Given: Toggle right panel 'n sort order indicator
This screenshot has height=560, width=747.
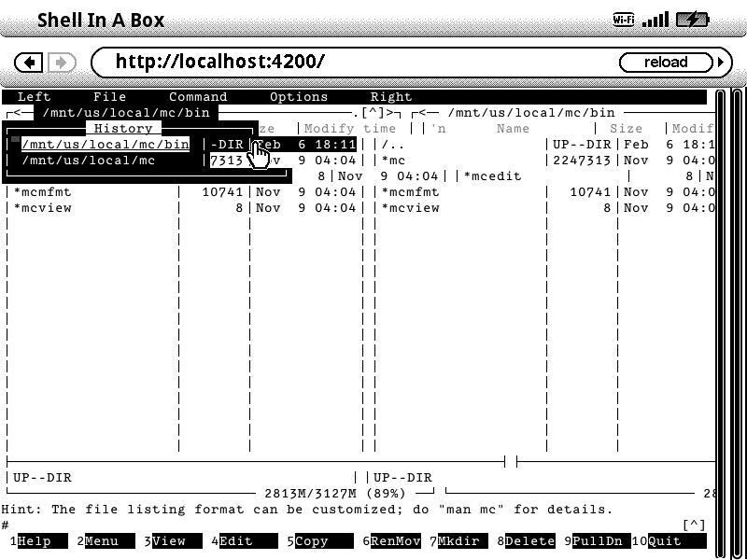Looking at the screenshot, I should tap(438, 129).
